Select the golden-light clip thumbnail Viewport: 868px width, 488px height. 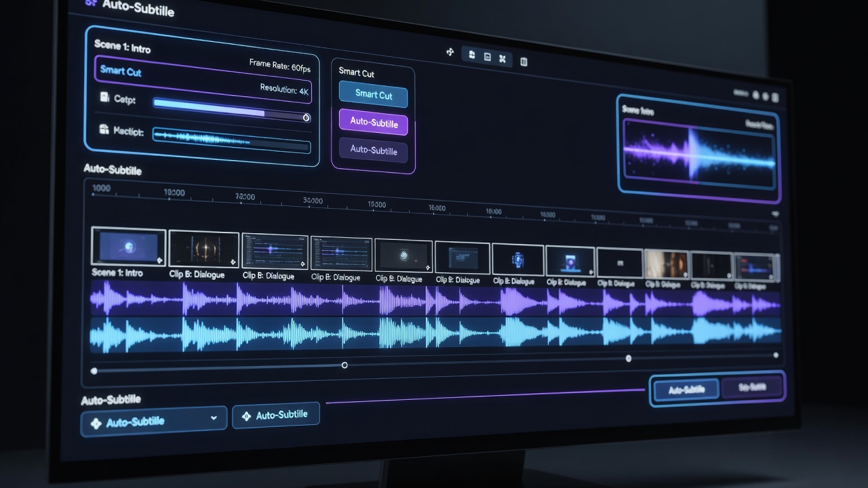(203, 249)
